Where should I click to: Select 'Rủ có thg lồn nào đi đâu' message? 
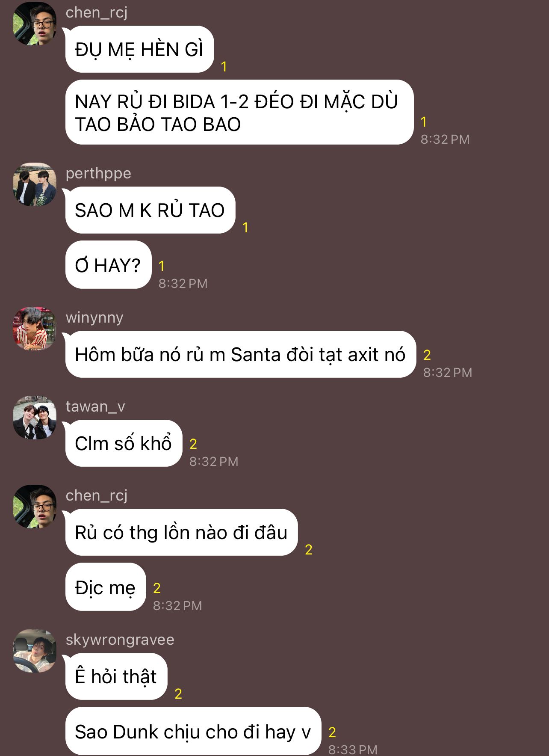click(x=181, y=533)
